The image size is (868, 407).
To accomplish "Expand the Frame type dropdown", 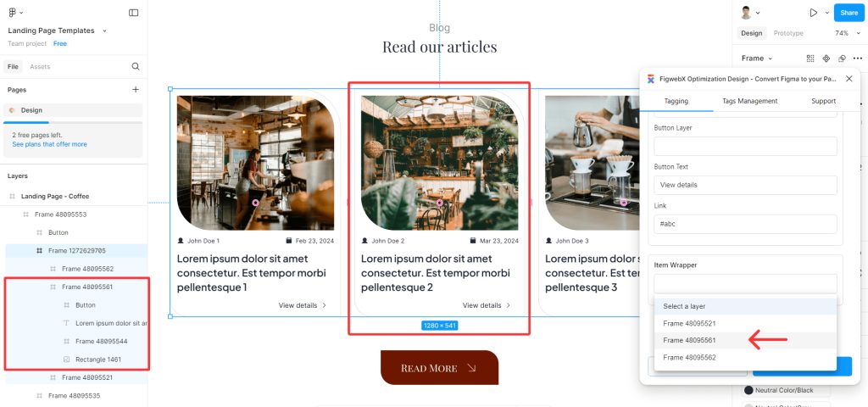I will 757,59.
